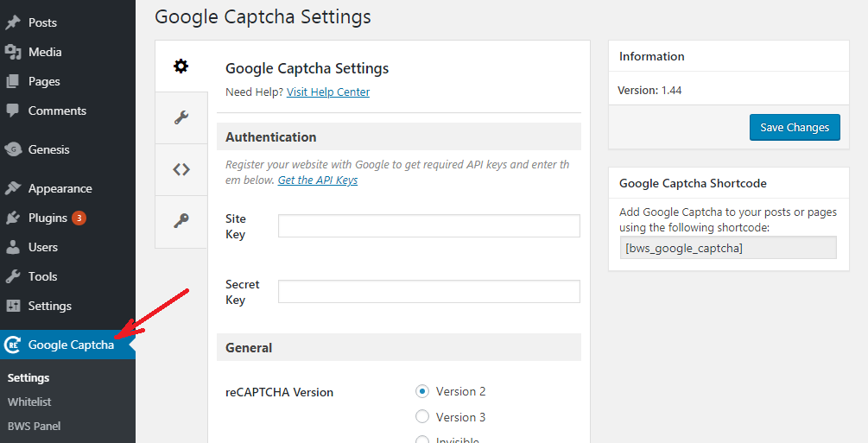Click the Media library icon
Viewport: 868px width, 443px height.
[13, 52]
